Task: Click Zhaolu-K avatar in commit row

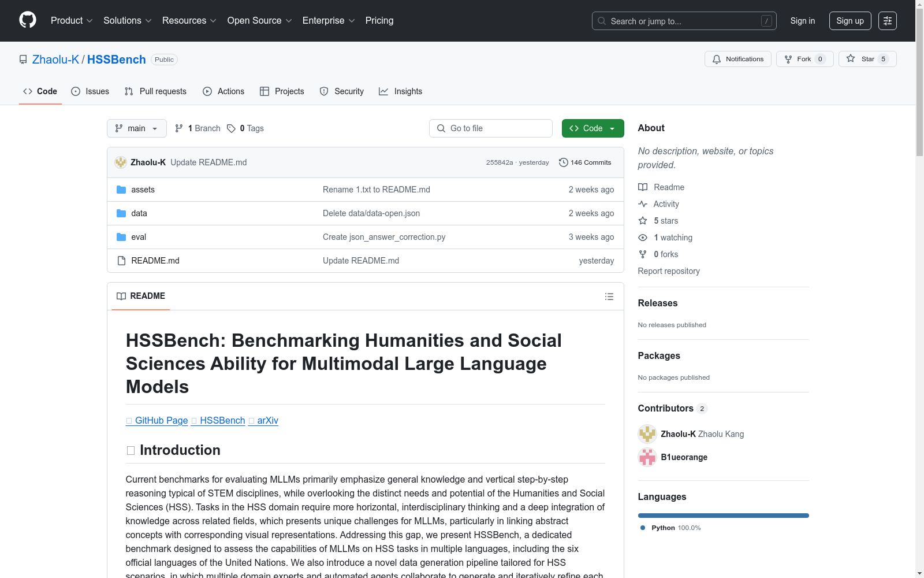Action: 121,162
